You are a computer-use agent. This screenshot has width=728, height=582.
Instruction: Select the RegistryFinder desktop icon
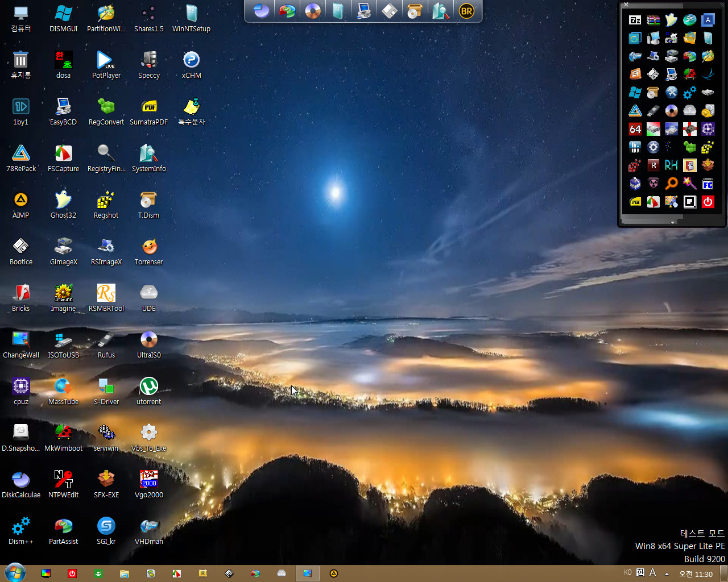106,159
